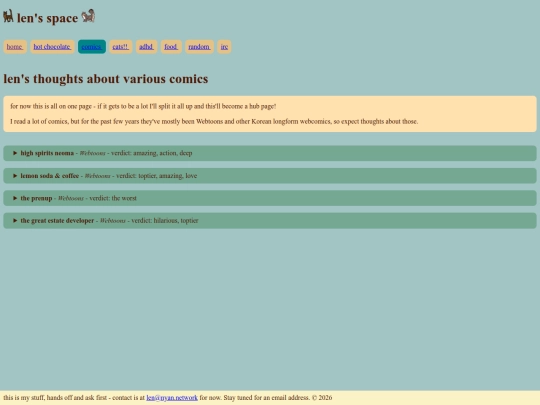Click the "len's thoughts about various comics" heading

coord(106,79)
